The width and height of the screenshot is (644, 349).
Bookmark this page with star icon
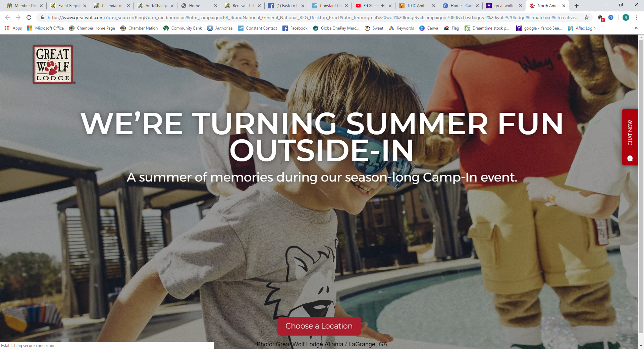[587, 17]
